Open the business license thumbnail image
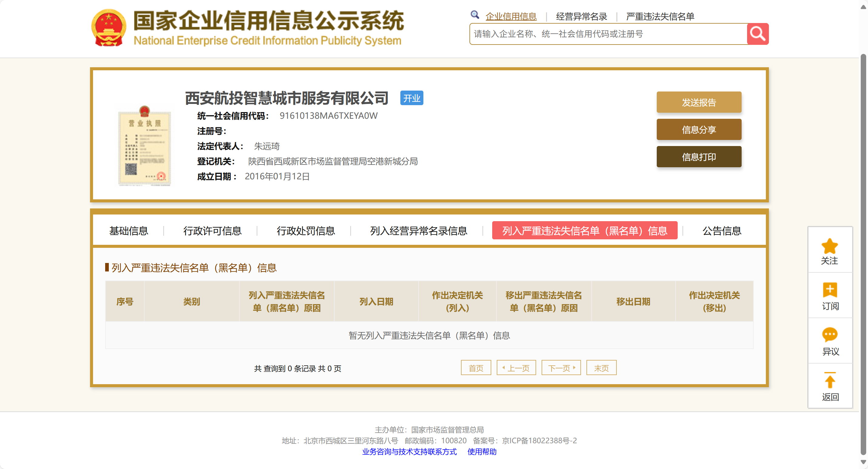 click(145, 146)
